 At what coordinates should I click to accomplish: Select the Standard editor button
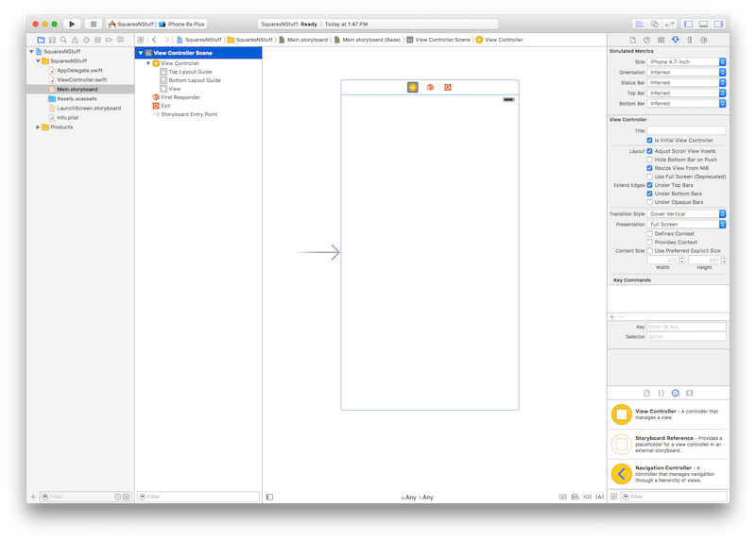[x=640, y=25]
